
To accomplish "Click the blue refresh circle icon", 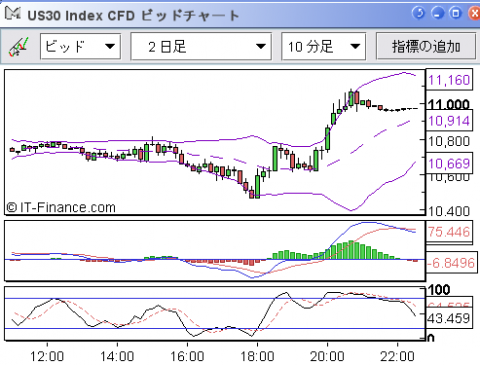I will click(x=418, y=13).
